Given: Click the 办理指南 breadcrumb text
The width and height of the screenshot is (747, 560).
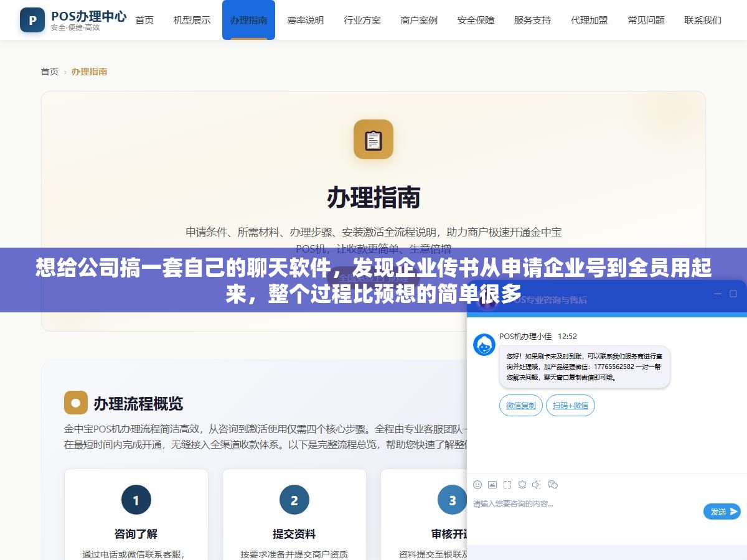Looking at the screenshot, I should point(89,72).
